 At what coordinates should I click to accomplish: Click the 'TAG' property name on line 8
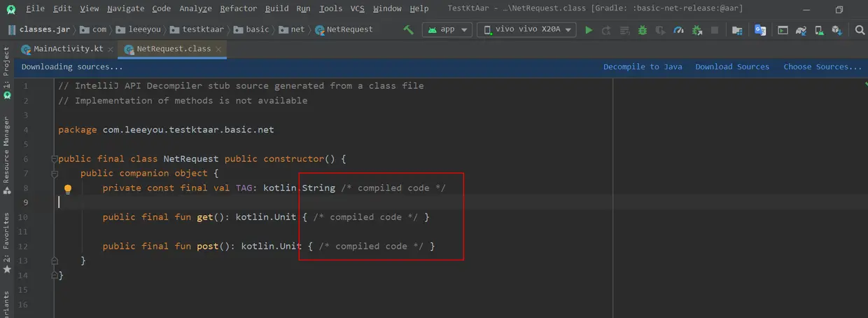click(x=244, y=188)
